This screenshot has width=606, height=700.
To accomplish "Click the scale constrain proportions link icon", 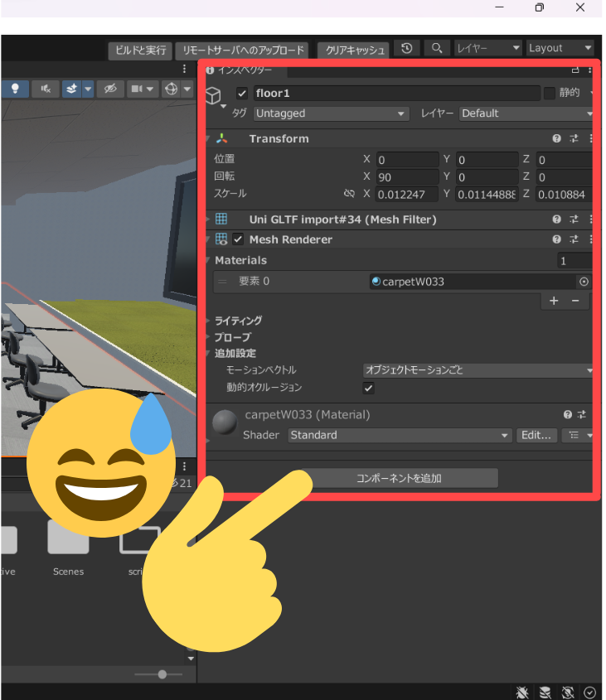I will [349, 194].
